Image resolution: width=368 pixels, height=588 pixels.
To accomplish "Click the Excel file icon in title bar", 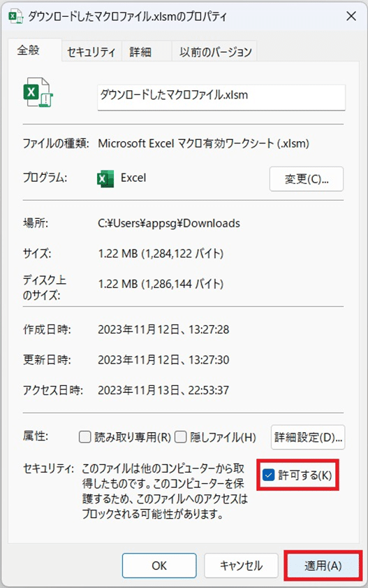I will (15, 17).
